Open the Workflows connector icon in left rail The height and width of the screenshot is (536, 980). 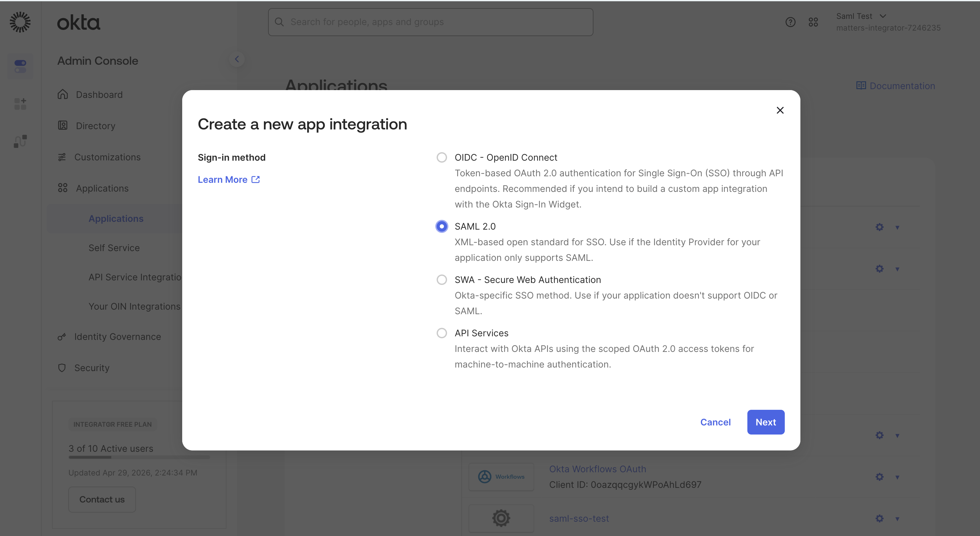coord(20,141)
